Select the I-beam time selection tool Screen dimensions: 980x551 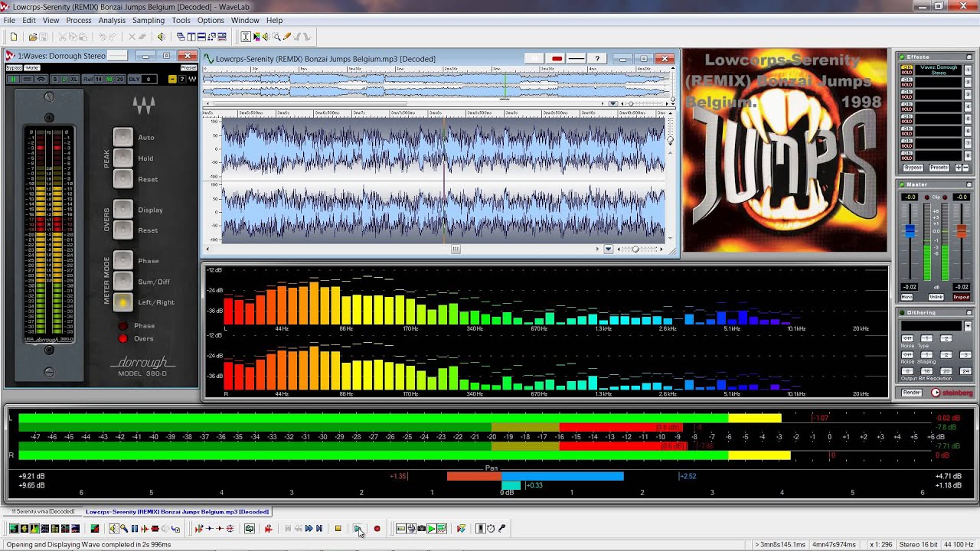245,37
